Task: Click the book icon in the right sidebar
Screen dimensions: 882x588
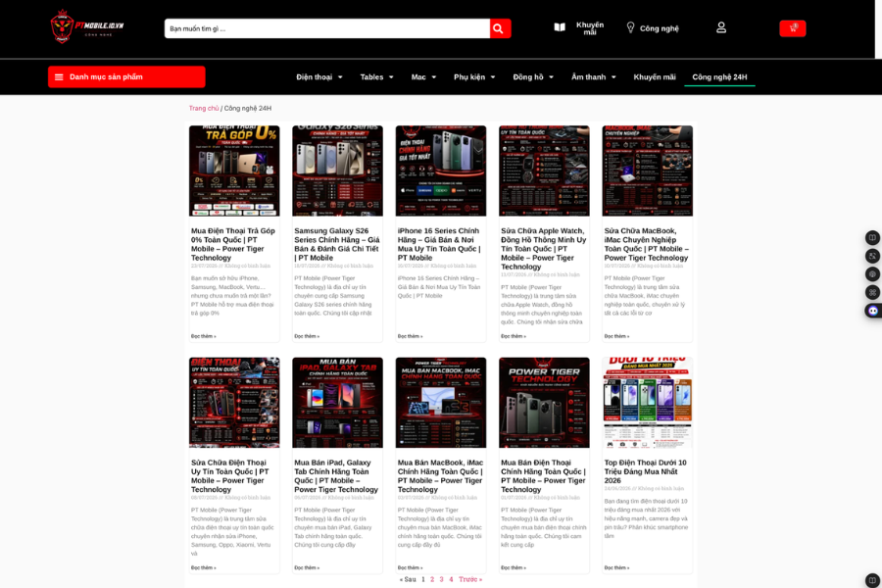Action: [872, 237]
